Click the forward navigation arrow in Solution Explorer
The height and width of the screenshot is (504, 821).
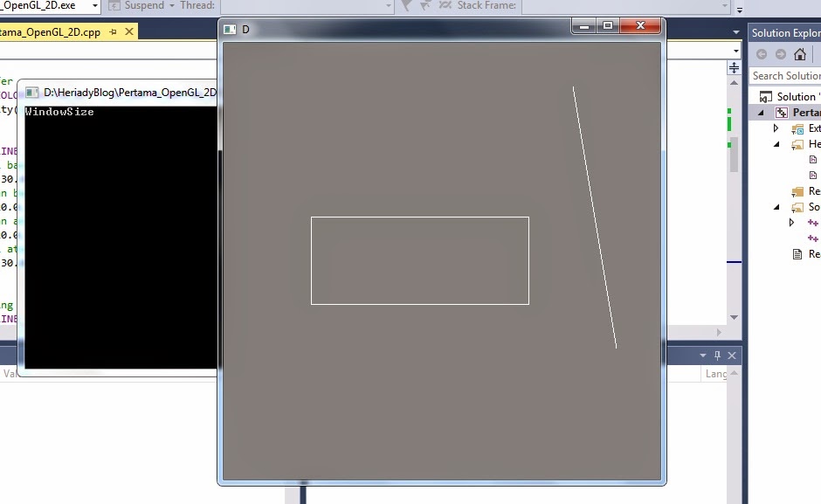[780, 54]
